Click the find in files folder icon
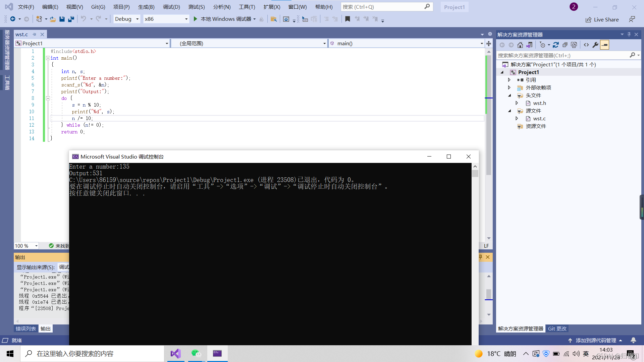Image resolution: width=644 pixels, height=362 pixels. click(274, 19)
